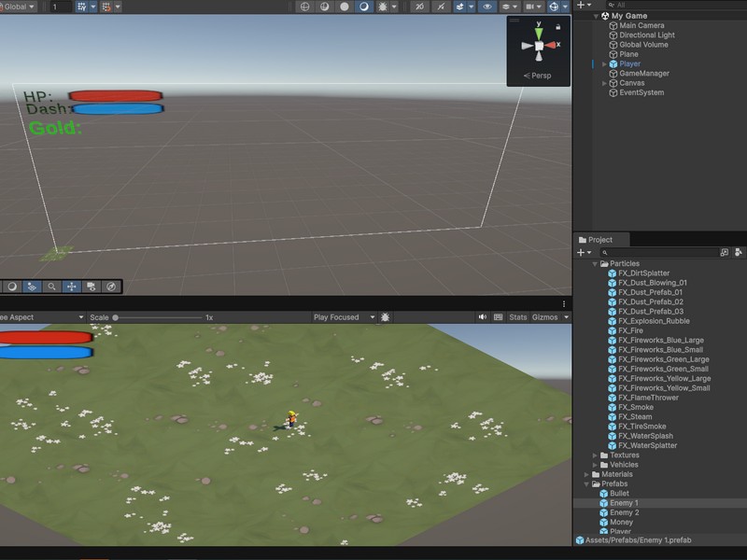Expand the Player object in Hierarchy
The image size is (747, 560).
(604, 64)
